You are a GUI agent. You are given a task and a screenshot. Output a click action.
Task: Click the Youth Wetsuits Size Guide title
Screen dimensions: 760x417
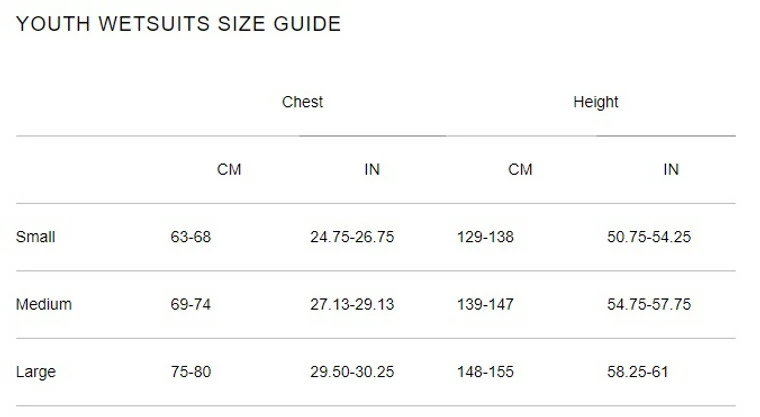[179, 24]
